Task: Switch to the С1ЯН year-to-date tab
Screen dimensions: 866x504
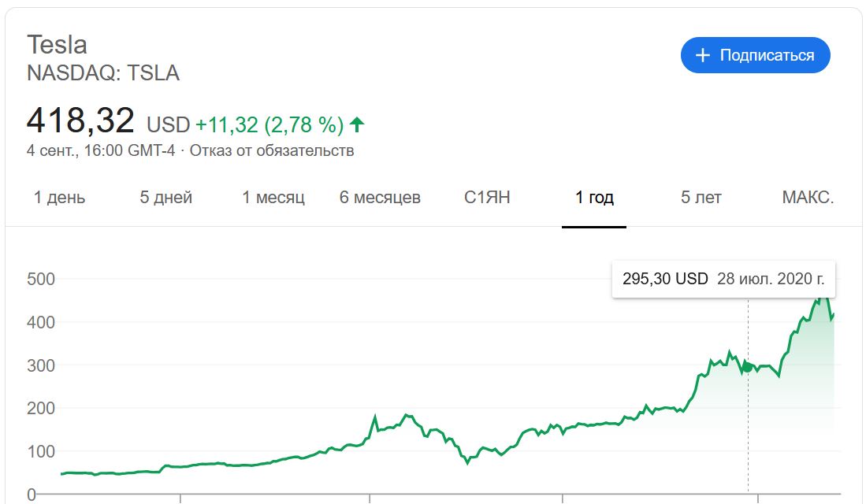Action: 487,198
